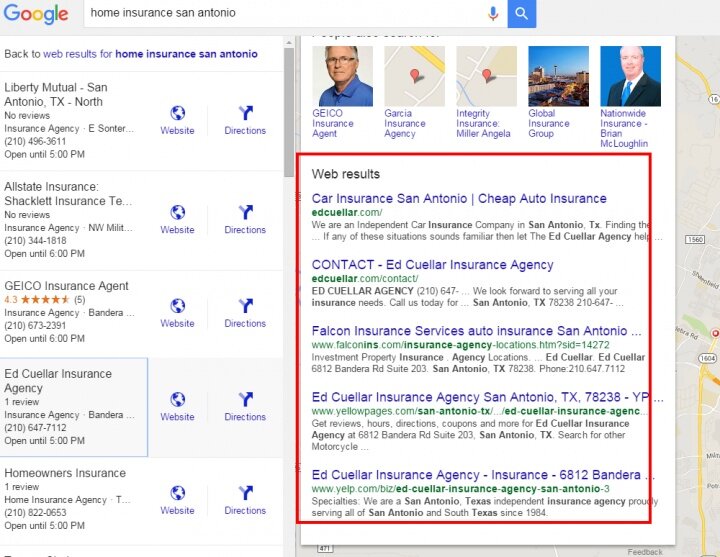The width and height of the screenshot is (720, 557).
Task: Open 'Falcon Insurance Services auto insurance' result
Action: [x=477, y=331]
